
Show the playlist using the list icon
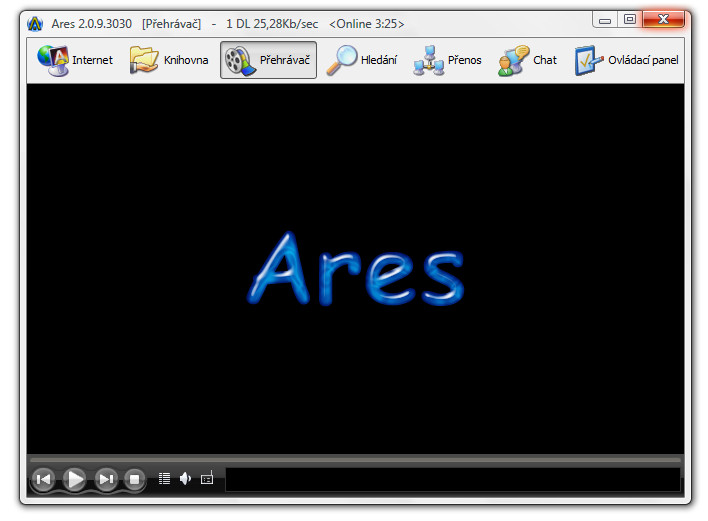click(164, 479)
